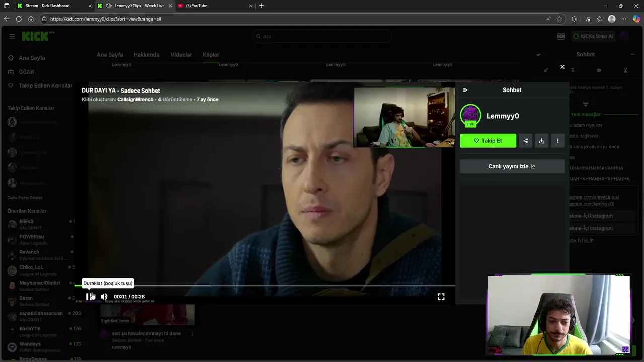Screen dimensions: 644x362
Task: Open browser extensions puzzle icon
Action: coord(574,19)
